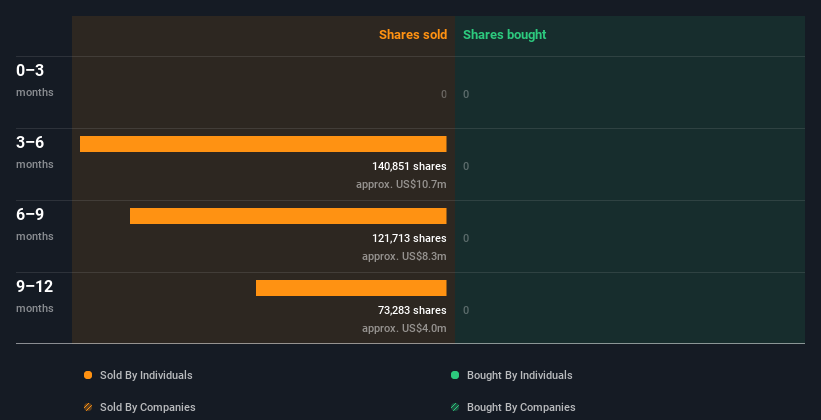Click the orange Sold By Individuals legend dot
821x420 pixels.
tap(88, 375)
